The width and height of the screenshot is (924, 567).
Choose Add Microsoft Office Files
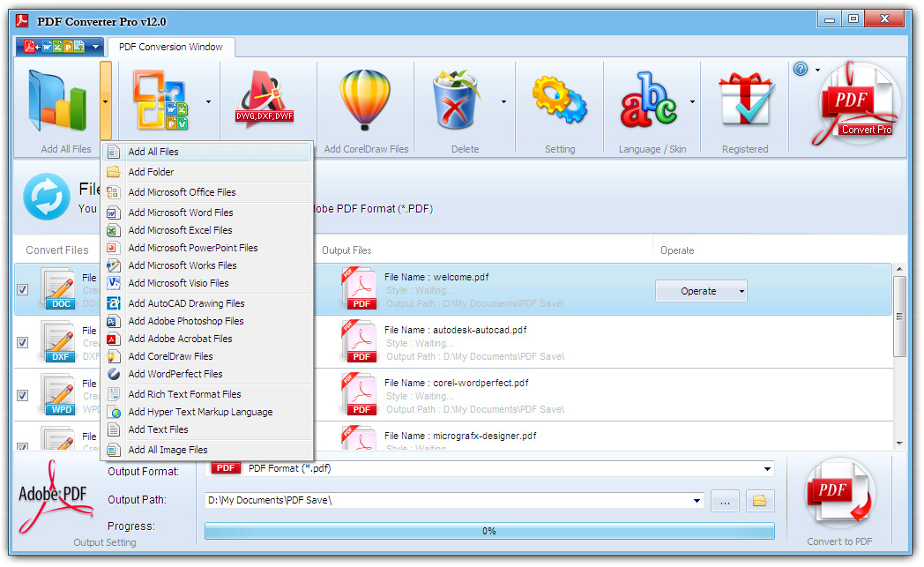[x=207, y=192]
